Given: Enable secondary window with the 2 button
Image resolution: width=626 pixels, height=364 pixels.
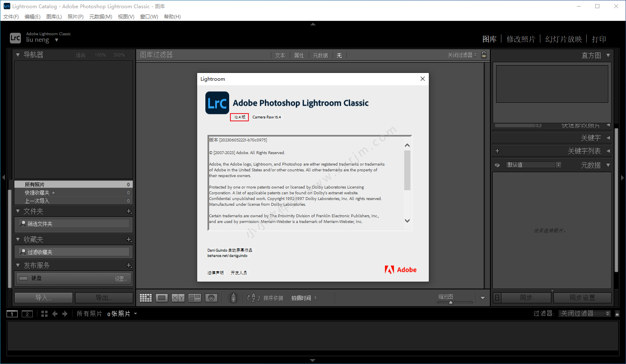Looking at the screenshot, I should [x=27, y=314].
